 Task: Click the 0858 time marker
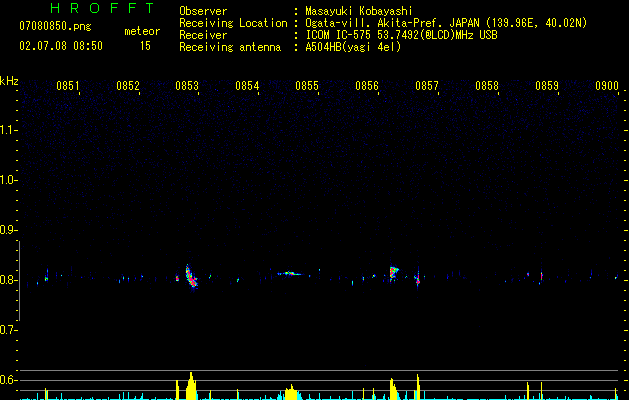[487, 86]
